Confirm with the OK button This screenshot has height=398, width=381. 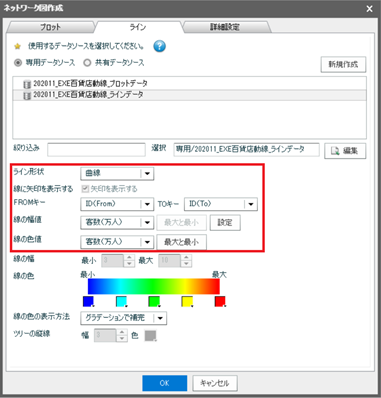165,383
